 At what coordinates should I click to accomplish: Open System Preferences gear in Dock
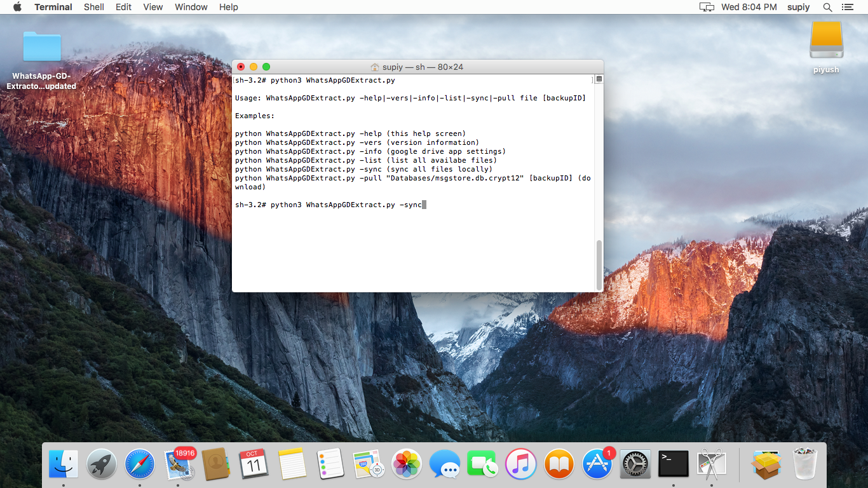point(635,464)
